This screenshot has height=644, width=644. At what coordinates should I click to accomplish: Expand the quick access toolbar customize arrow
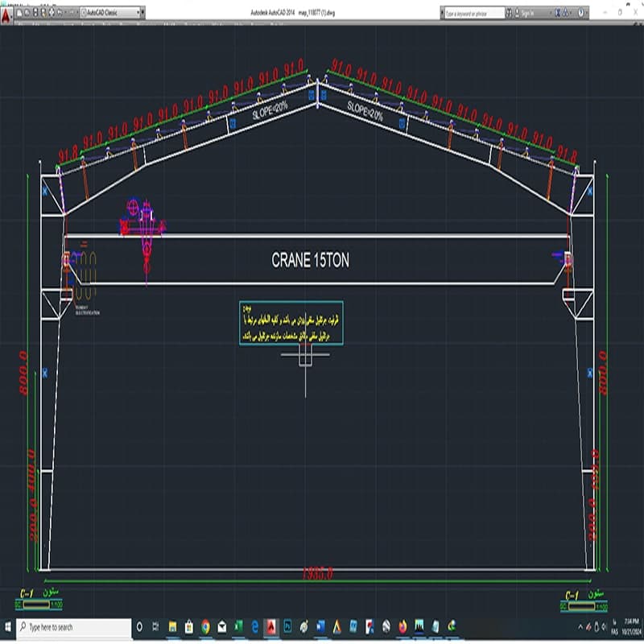(143, 13)
